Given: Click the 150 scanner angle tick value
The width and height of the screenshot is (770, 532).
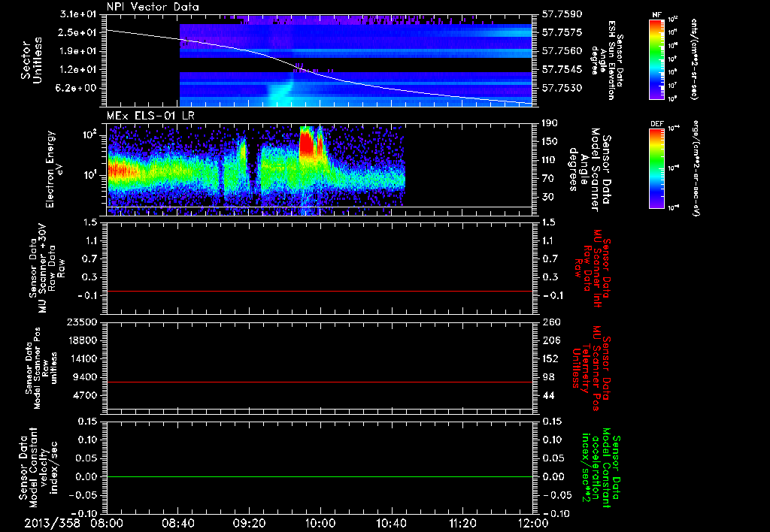Looking at the screenshot, I should pyautogui.click(x=550, y=142).
